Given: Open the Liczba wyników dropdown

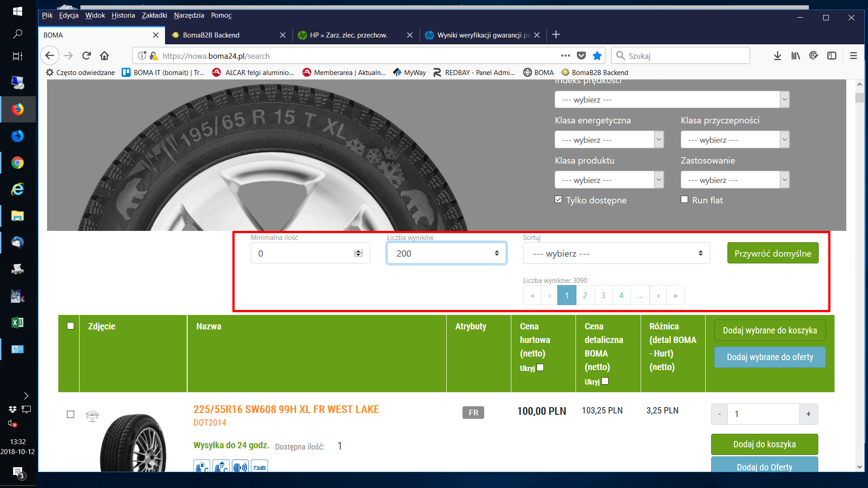Looking at the screenshot, I should (447, 253).
